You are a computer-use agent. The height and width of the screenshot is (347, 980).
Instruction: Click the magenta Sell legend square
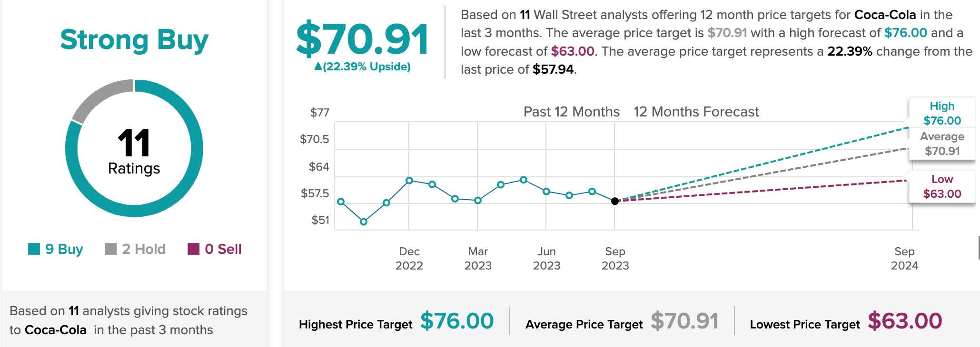[x=193, y=249]
